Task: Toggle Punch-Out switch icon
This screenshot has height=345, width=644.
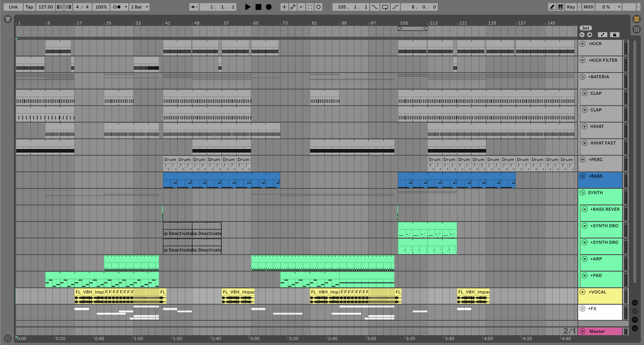Action: point(395,7)
